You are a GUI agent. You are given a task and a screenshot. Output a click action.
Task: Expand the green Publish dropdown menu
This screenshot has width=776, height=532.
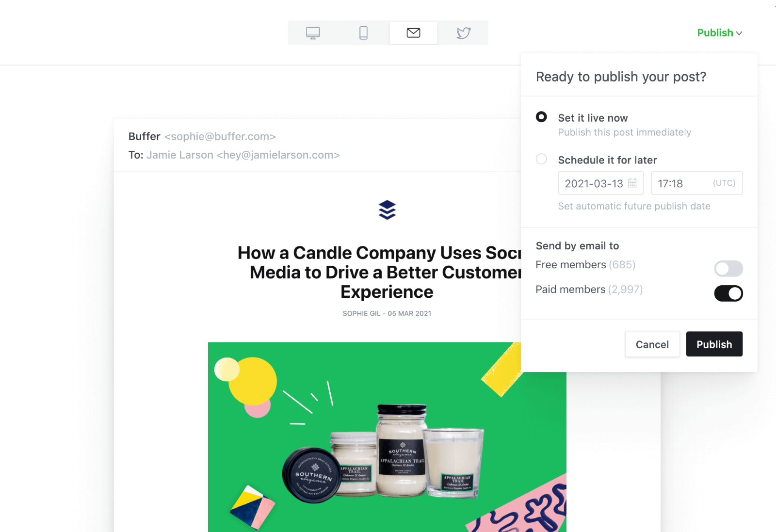(x=720, y=33)
